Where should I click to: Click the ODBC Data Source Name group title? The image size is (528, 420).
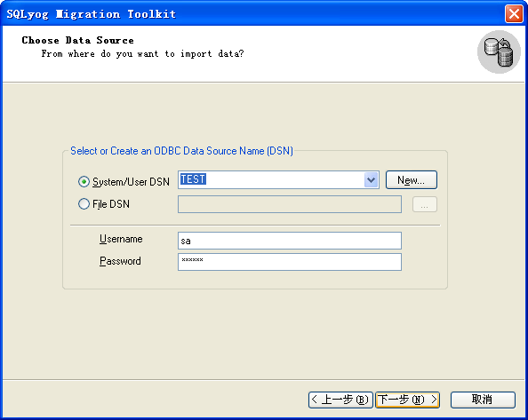181,151
